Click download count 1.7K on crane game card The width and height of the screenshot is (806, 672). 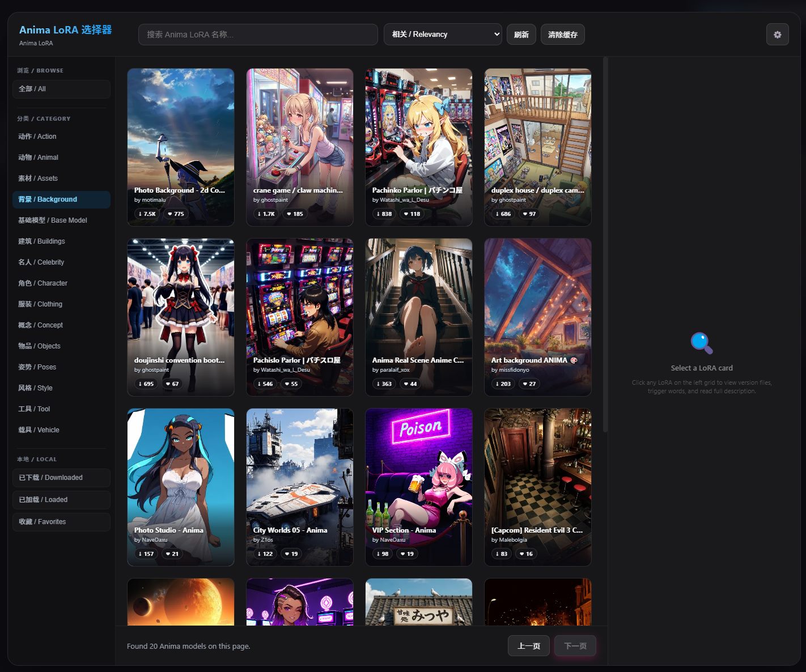tap(266, 214)
